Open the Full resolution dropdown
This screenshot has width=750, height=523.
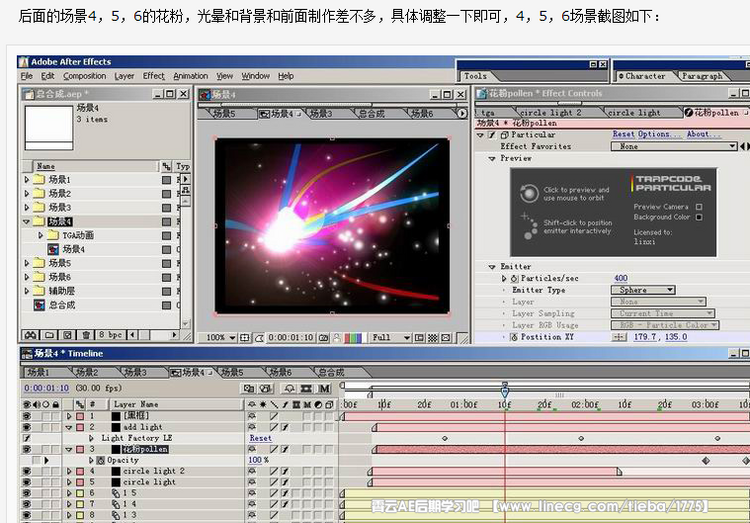(391, 338)
